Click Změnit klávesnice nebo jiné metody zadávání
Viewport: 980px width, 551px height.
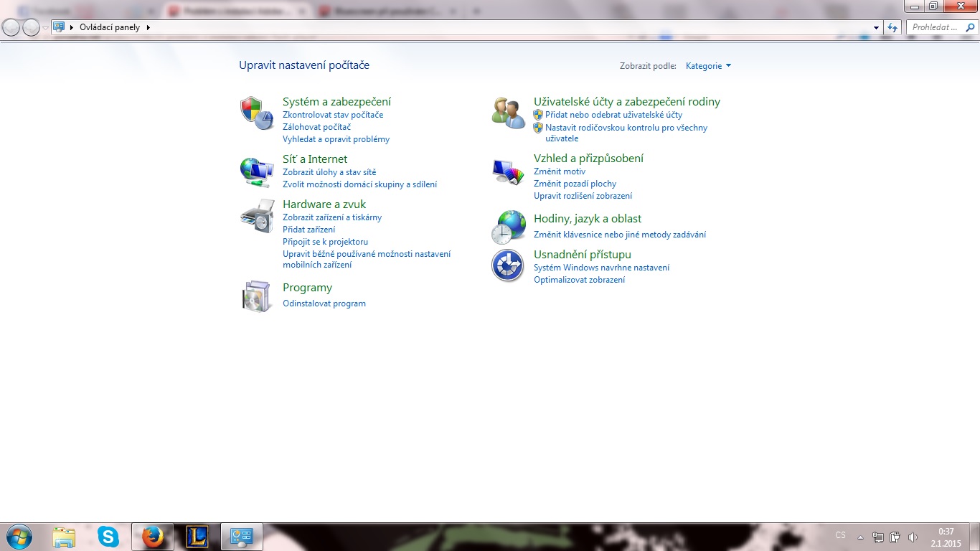(620, 235)
